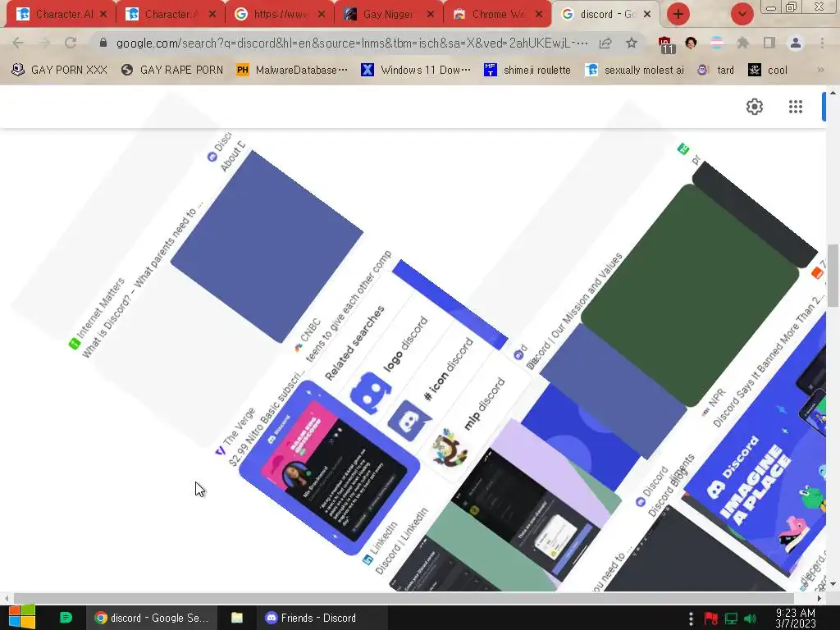
Task: Open the shimeji roulette bookmark
Action: click(x=527, y=70)
